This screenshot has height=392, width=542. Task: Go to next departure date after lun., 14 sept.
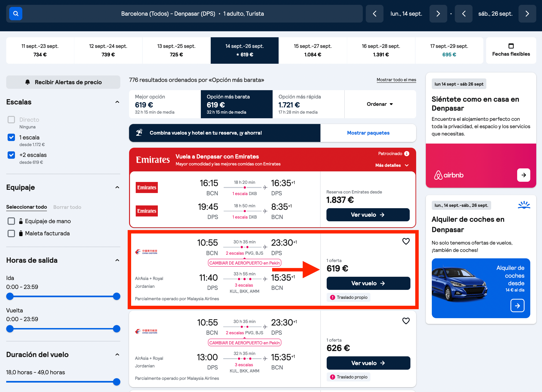438,14
